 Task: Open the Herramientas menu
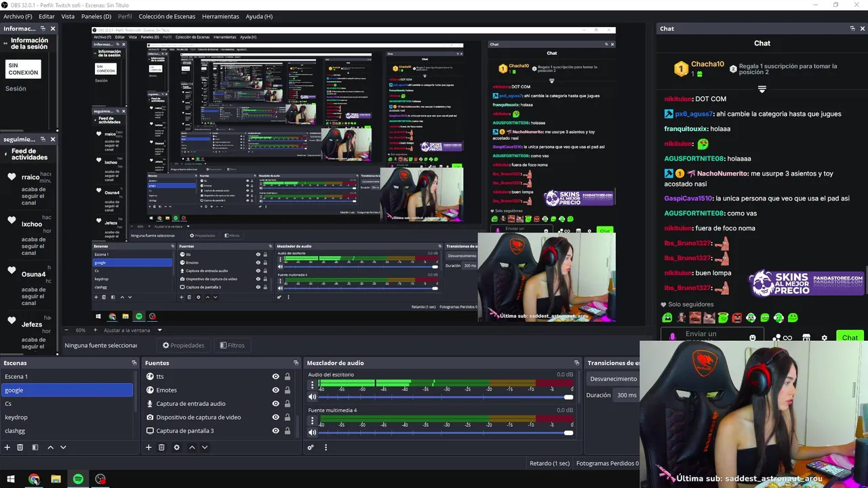point(220,16)
